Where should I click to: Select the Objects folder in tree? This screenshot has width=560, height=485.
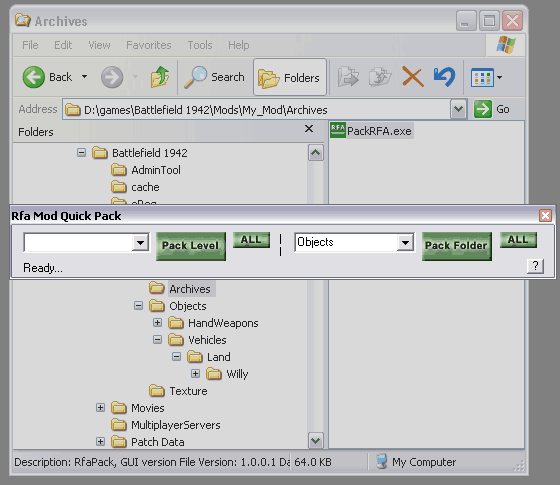[x=178, y=306]
